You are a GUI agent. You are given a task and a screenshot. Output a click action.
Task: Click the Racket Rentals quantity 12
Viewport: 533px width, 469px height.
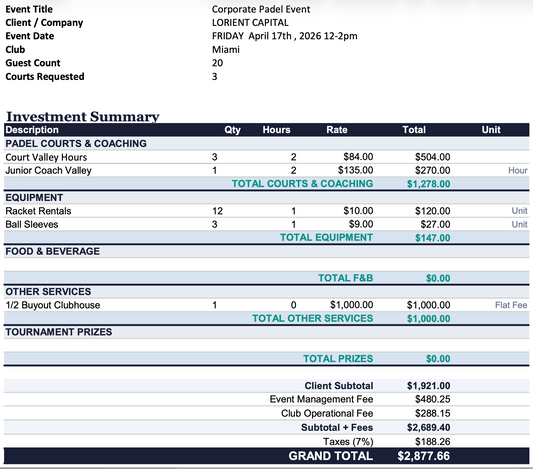tap(218, 211)
